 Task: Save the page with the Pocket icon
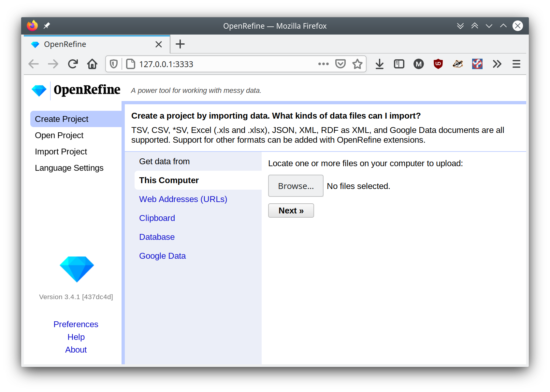click(340, 64)
